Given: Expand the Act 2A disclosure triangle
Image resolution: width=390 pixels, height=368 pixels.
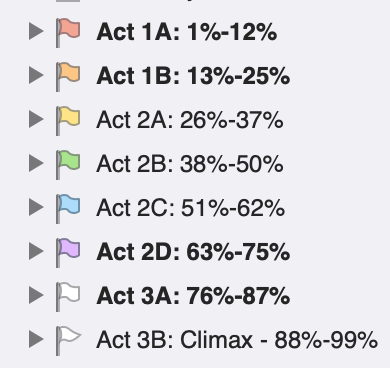Looking at the screenshot, I should [x=36, y=119].
